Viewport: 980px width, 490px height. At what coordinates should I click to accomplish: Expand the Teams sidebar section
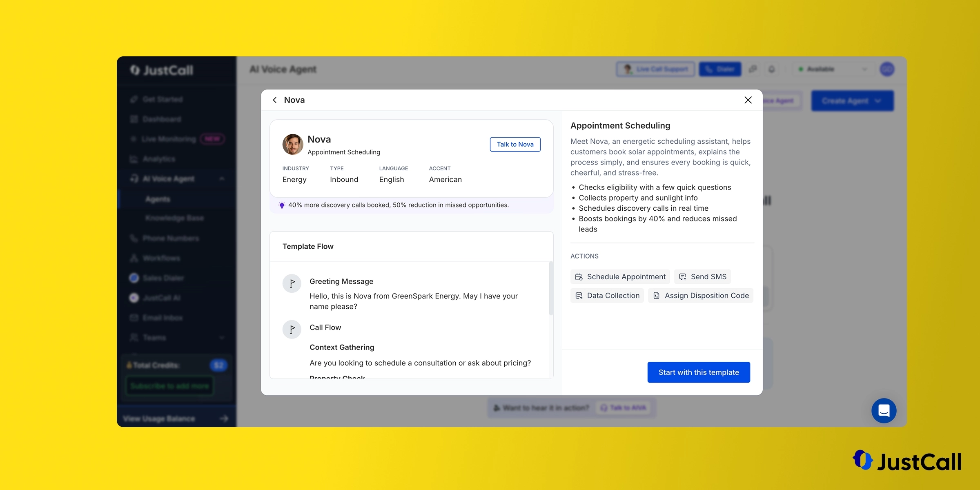pos(222,338)
